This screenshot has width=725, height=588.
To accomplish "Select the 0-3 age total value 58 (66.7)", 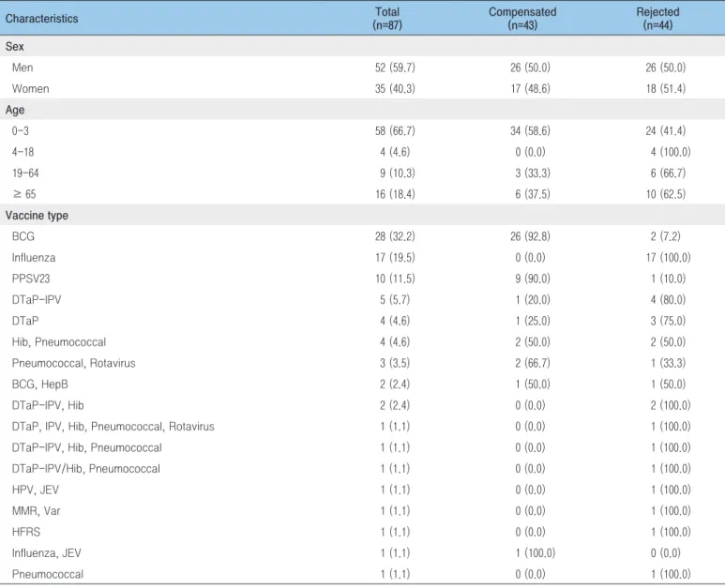I will tap(395, 130).
